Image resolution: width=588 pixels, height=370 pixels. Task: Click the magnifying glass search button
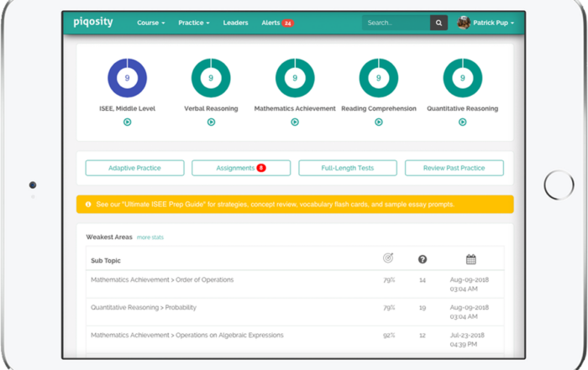coord(438,23)
